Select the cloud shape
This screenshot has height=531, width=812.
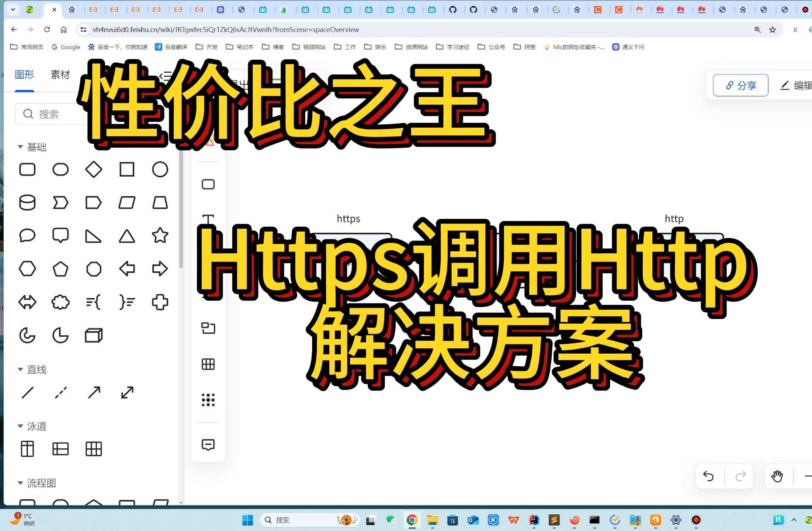[60, 302]
